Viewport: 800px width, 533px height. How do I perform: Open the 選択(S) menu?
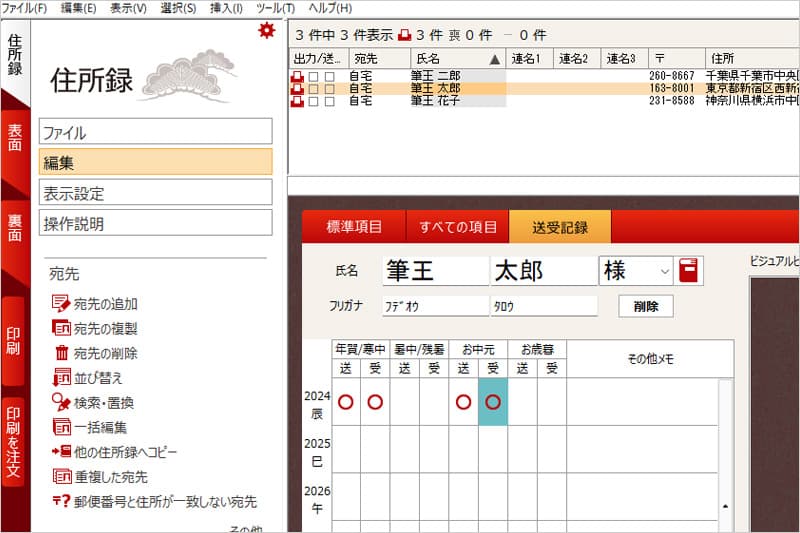(x=178, y=8)
